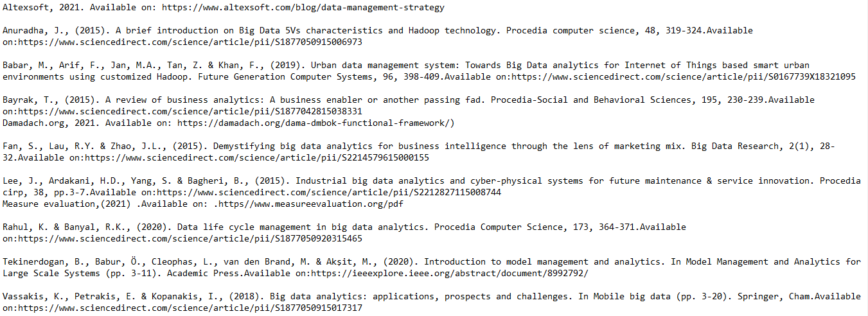Click the text 'Data life cycle management'
This screenshot has height=316, width=868.
(x=244, y=227)
